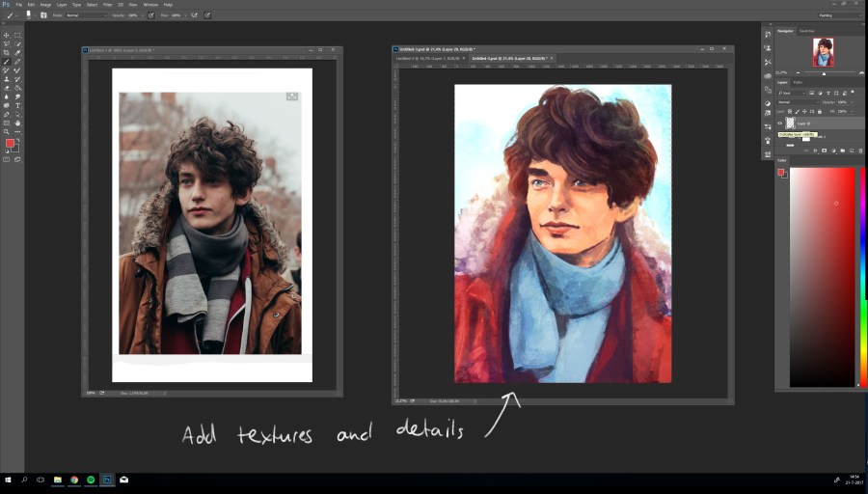Image resolution: width=868 pixels, height=494 pixels.
Task: Select the Crop tool
Action: 8,53
